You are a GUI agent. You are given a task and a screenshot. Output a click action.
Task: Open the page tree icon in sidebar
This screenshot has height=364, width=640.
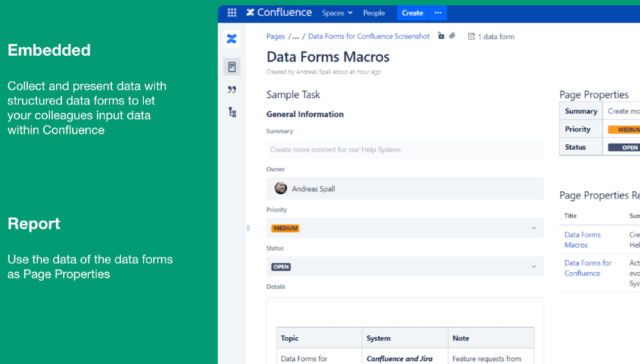pyautogui.click(x=232, y=113)
